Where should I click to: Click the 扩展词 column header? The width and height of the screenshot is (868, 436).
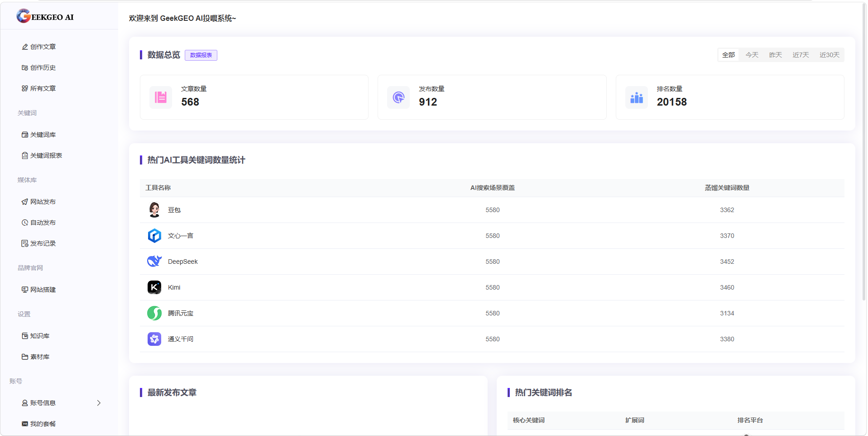pyautogui.click(x=635, y=420)
